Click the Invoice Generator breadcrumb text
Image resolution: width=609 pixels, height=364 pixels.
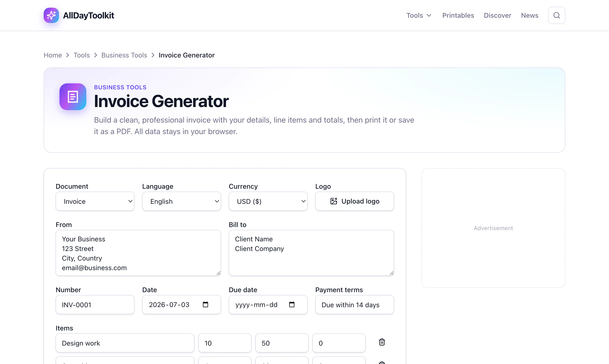187,55
